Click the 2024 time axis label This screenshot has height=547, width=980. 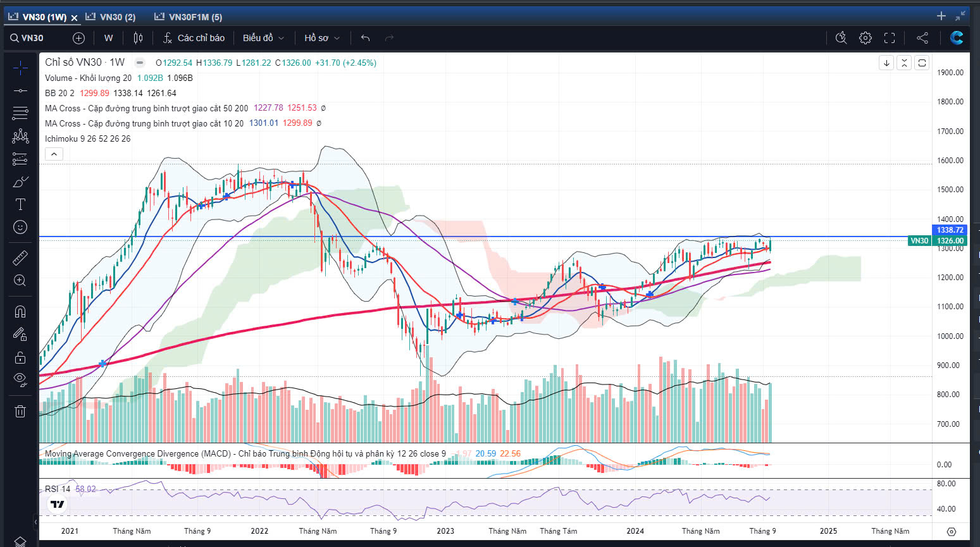tap(635, 531)
